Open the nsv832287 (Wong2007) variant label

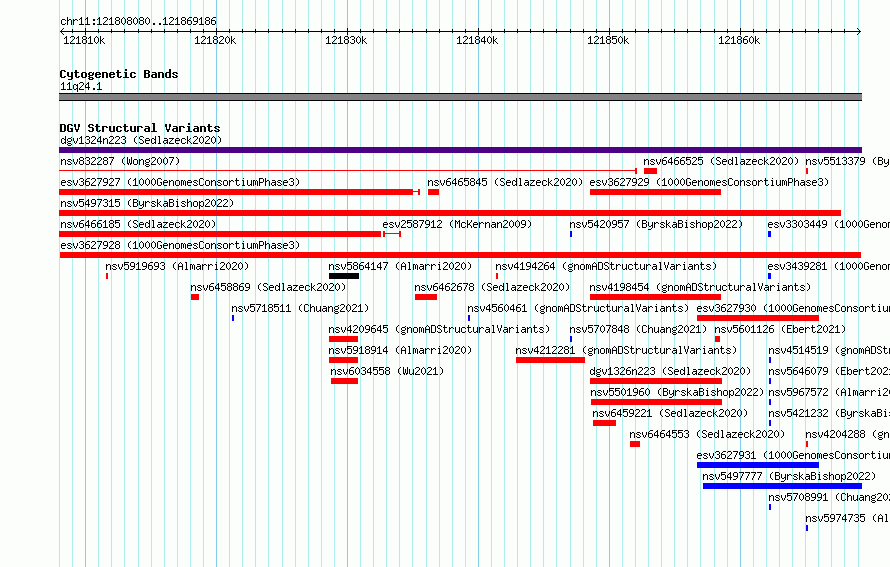coord(120,161)
